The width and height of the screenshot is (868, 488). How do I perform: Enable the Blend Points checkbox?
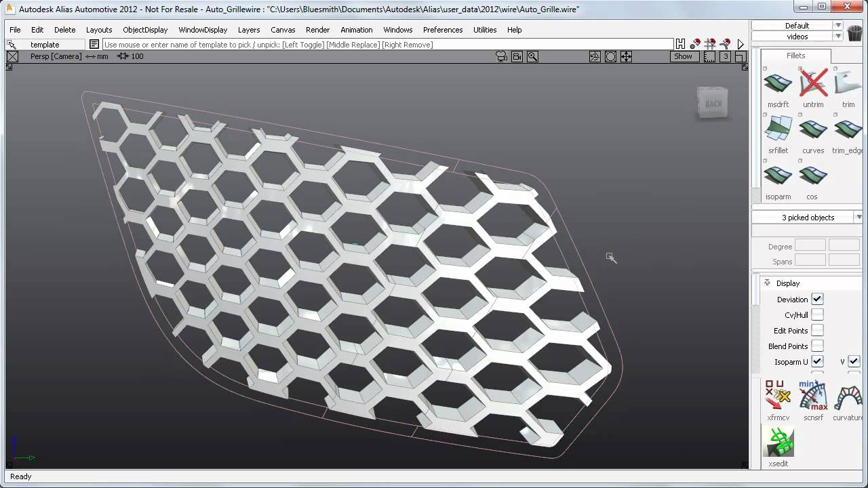click(817, 346)
